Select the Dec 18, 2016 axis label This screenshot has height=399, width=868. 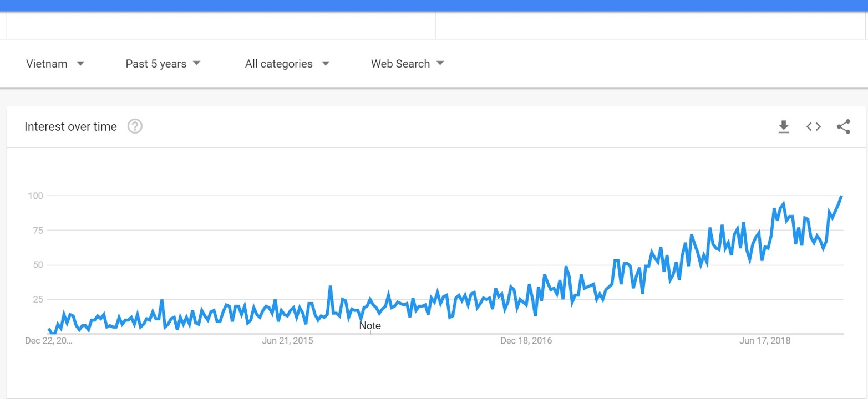[x=526, y=341]
